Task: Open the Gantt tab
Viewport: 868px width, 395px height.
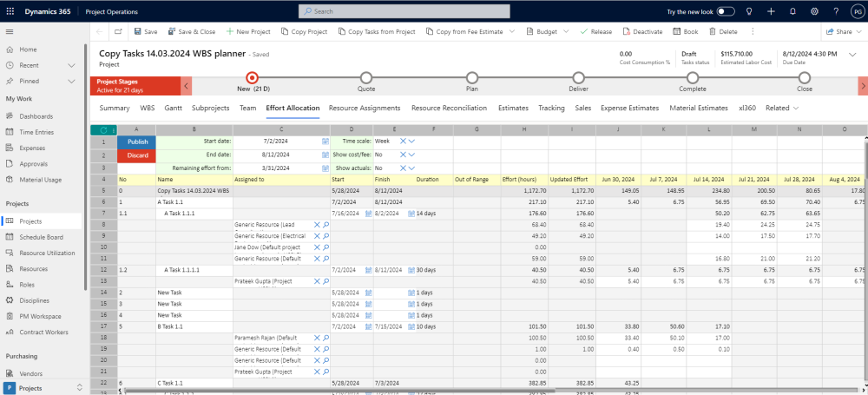Action: [173, 109]
